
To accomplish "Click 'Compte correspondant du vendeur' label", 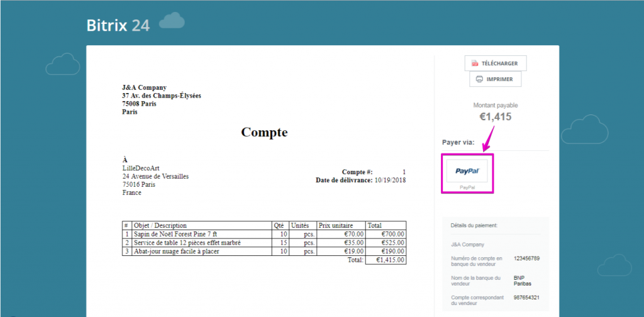I will [x=477, y=300].
